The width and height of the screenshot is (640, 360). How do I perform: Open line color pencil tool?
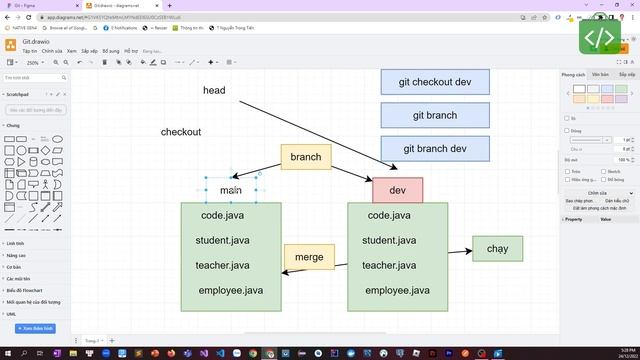(153, 62)
